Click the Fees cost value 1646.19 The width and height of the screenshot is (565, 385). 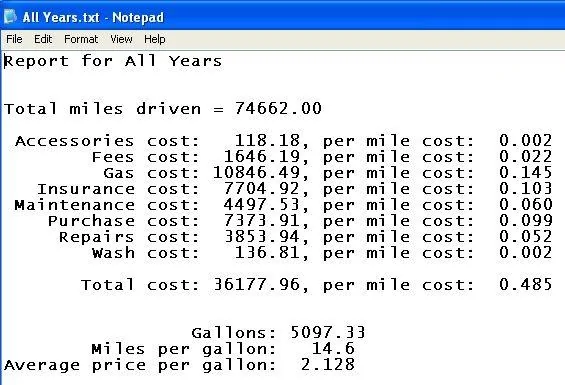pos(262,156)
